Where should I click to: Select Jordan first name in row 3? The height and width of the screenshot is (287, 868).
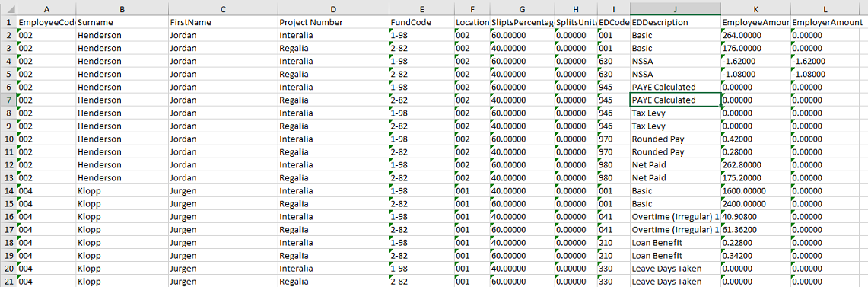point(224,48)
